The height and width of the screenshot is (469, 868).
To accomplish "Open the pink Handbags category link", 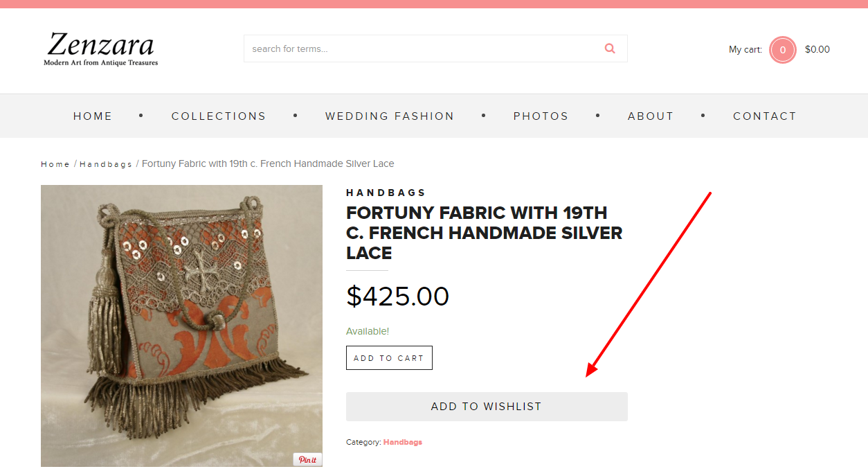I will tap(403, 442).
